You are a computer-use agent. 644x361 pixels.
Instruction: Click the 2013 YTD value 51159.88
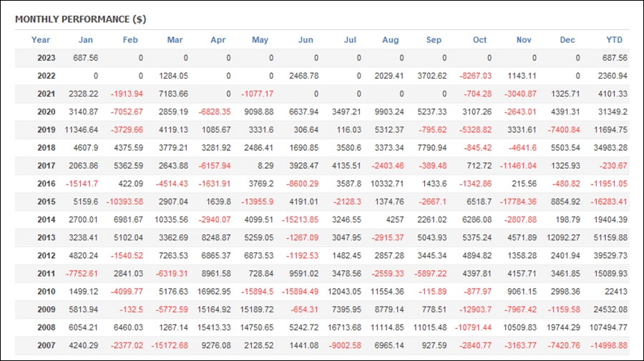610,237
